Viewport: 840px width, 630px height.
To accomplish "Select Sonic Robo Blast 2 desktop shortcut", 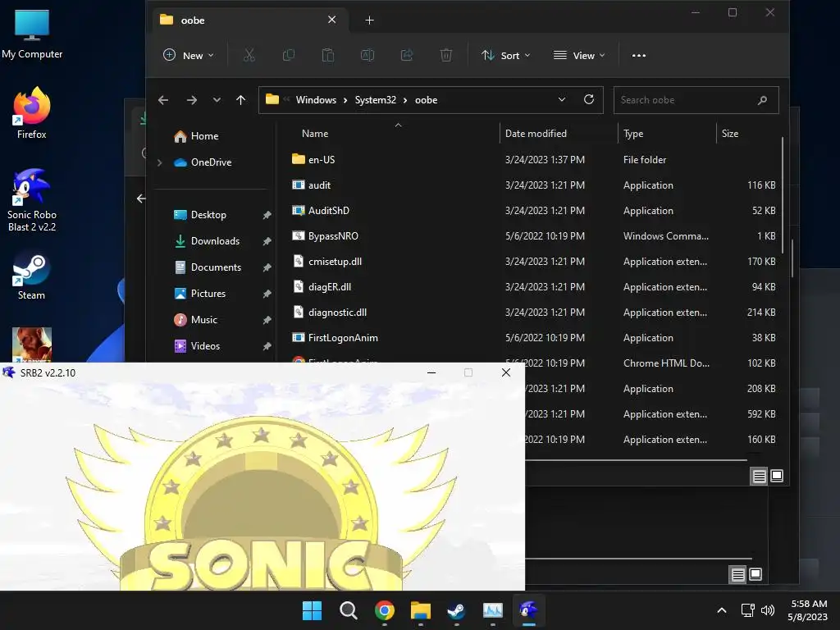I will (32, 200).
